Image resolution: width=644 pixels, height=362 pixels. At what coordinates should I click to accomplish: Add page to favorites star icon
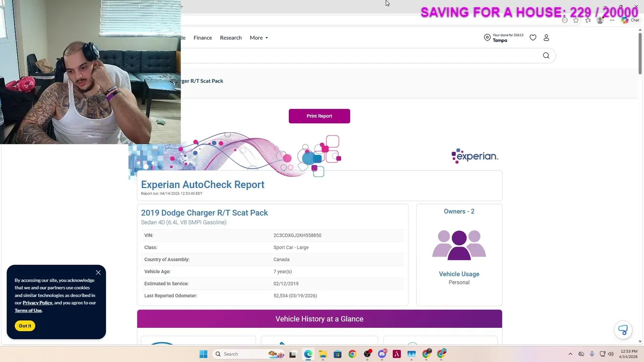576,20
